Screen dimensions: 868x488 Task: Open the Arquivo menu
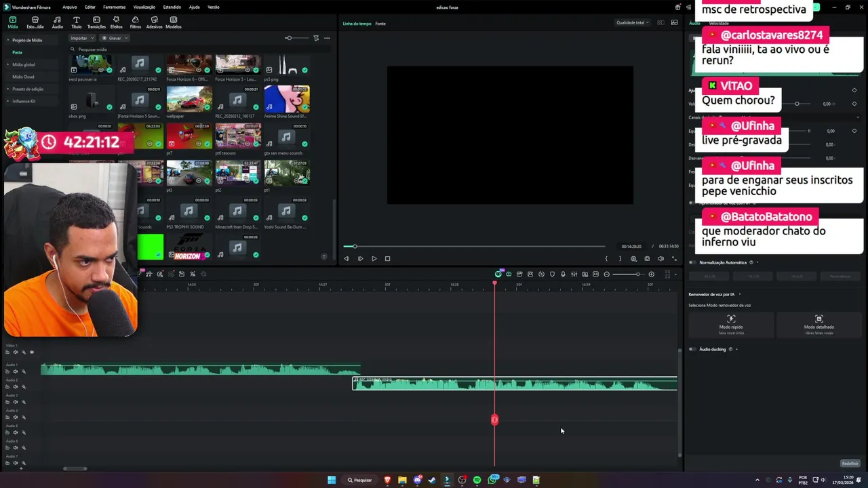(69, 7)
